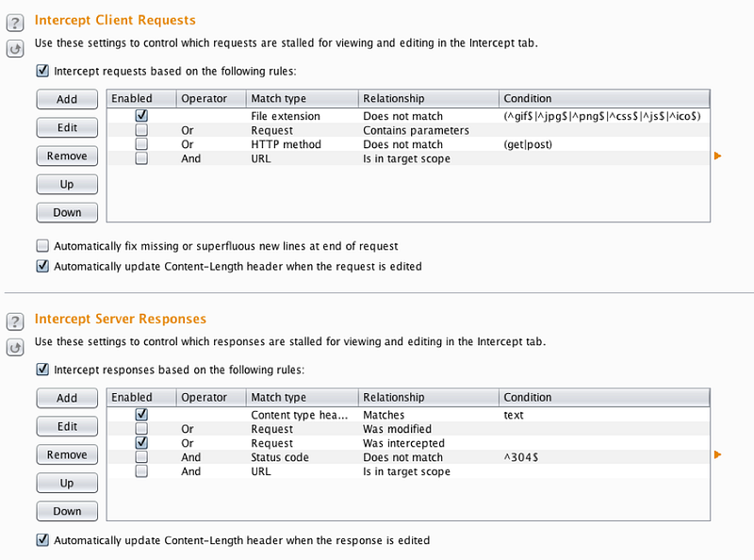
Task: Click Add in Intercept Client Requests
Action: click(x=67, y=99)
